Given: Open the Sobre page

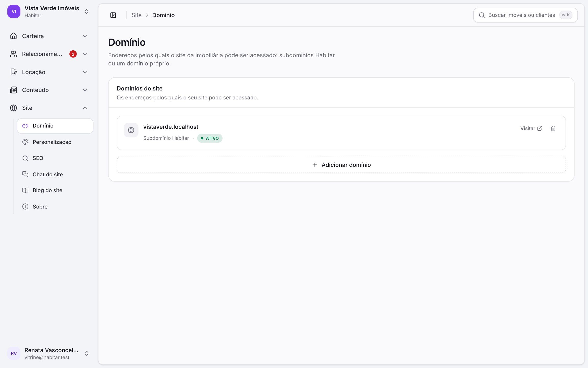Looking at the screenshot, I should click(55, 206).
